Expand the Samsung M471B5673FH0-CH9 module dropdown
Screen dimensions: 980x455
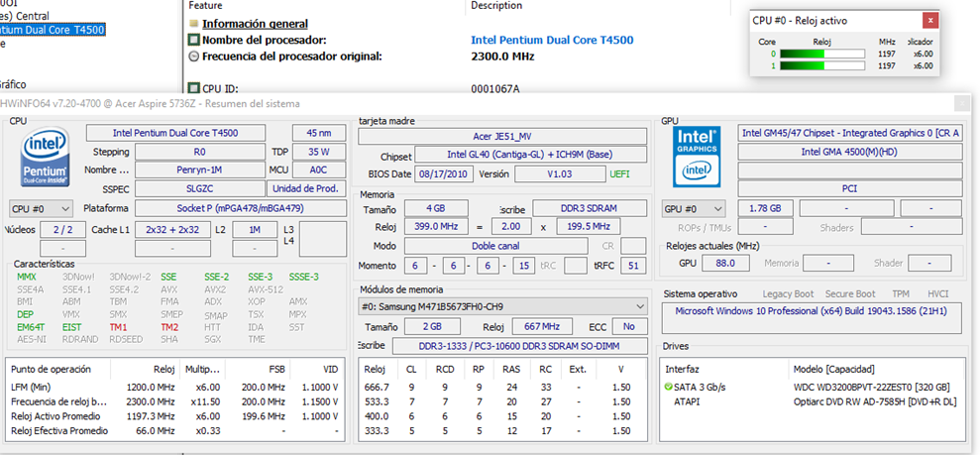click(503, 307)
